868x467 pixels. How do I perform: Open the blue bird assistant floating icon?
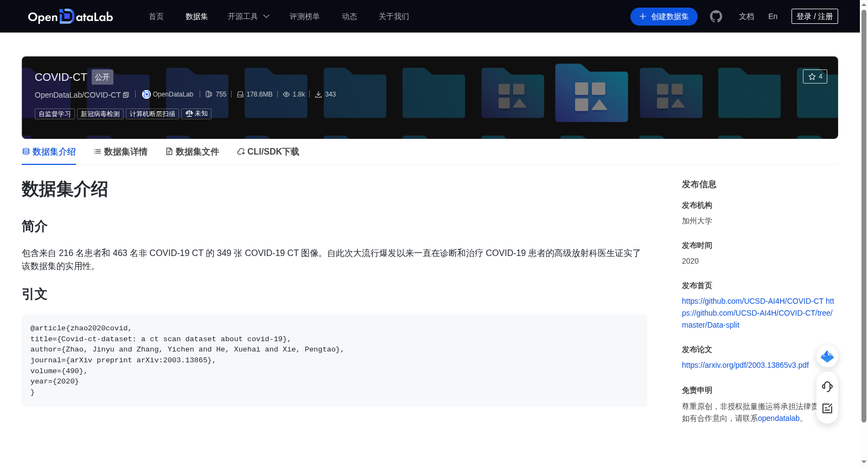[x=827, y=356]
